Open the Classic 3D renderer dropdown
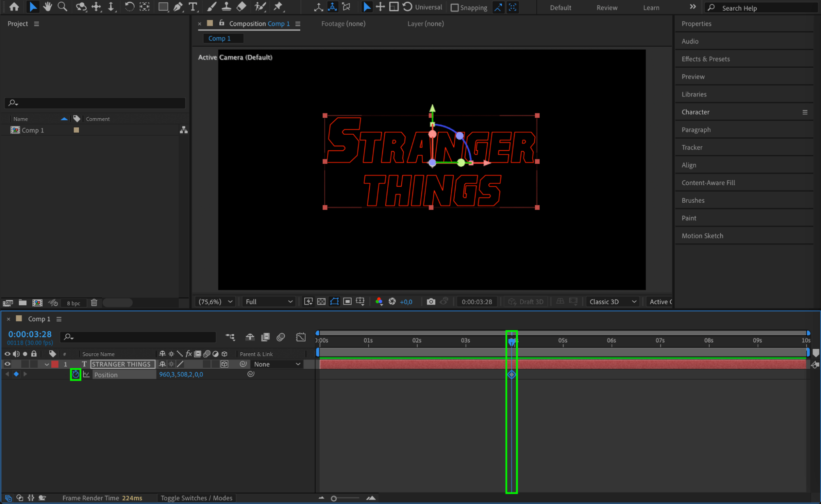The height and width of the screenshot is (504, 821). (x=612, y=302)
